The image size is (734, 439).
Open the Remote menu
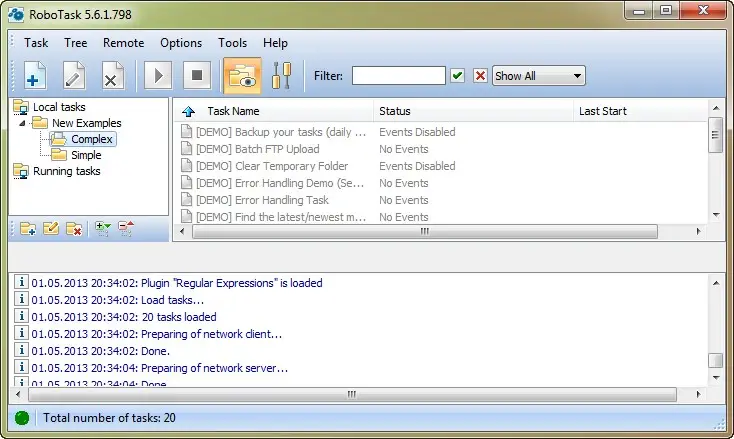(x=124, y=43)
